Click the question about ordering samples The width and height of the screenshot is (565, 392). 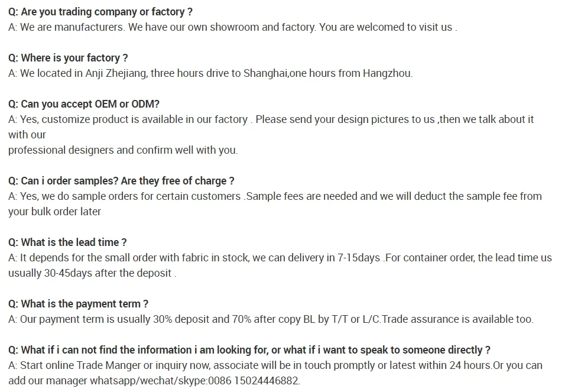(x=121, y=181)
